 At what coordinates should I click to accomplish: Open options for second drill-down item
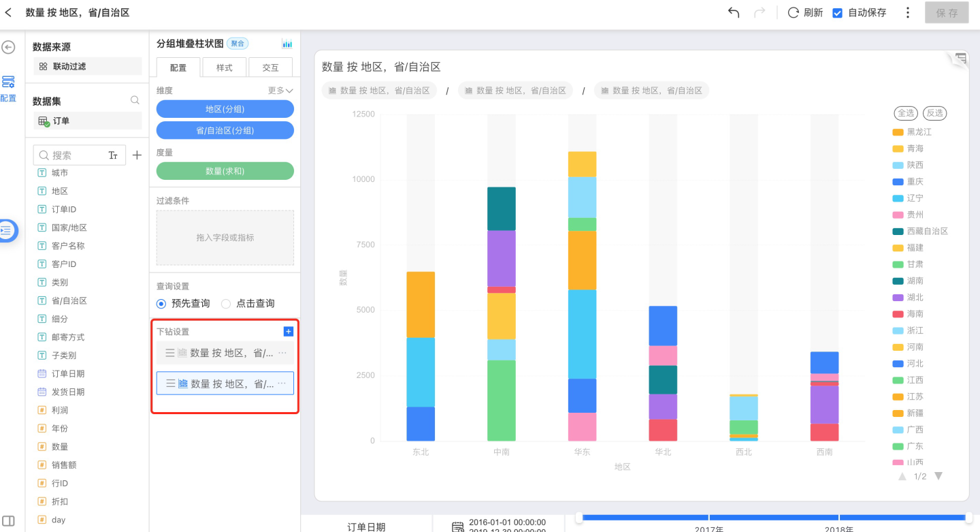pos(282,384)
